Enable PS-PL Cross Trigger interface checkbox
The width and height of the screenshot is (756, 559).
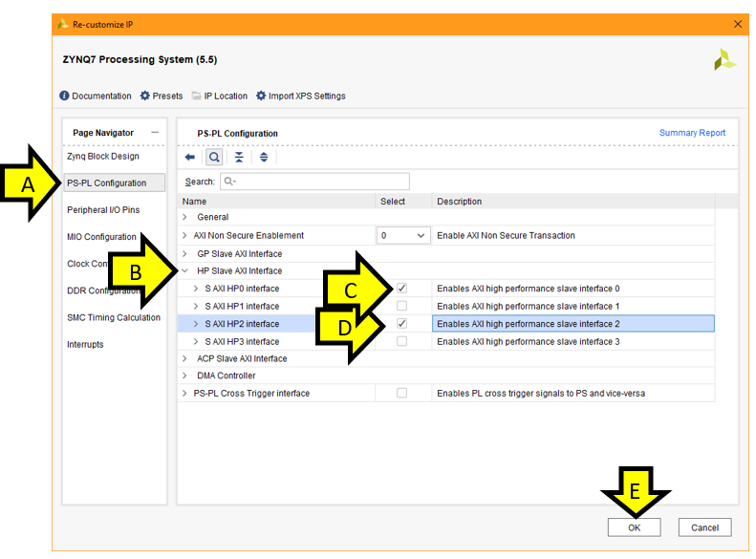401,393
